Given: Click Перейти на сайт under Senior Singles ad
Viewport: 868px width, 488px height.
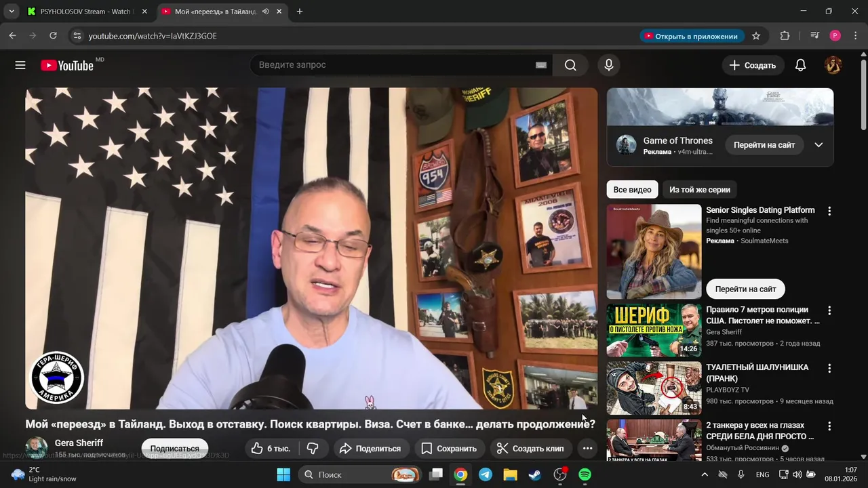Looking at the screenshot, I should (x=745, y=289).
